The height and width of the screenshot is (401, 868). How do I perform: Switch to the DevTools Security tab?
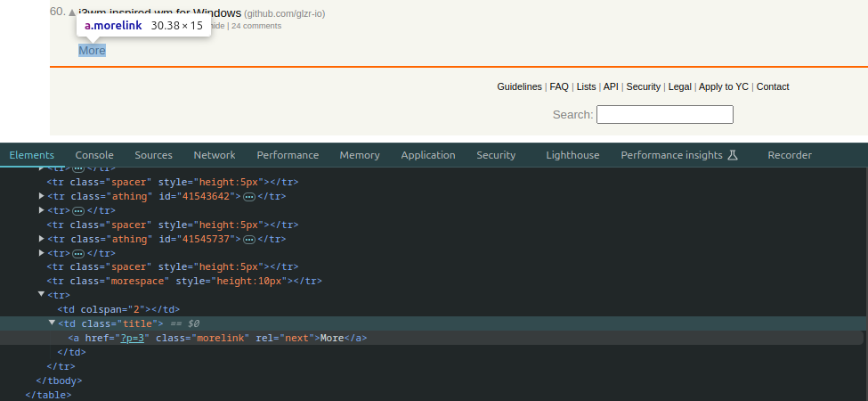pyautogui.click(x=496, y=155)
